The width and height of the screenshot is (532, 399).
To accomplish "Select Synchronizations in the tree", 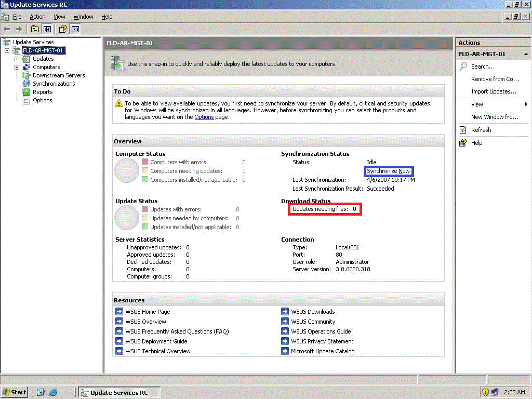I will tap(54, 84).
